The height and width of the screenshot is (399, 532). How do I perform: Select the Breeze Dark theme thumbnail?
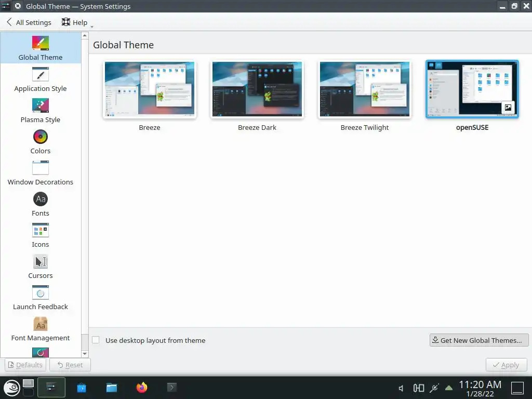coord(257,89)
